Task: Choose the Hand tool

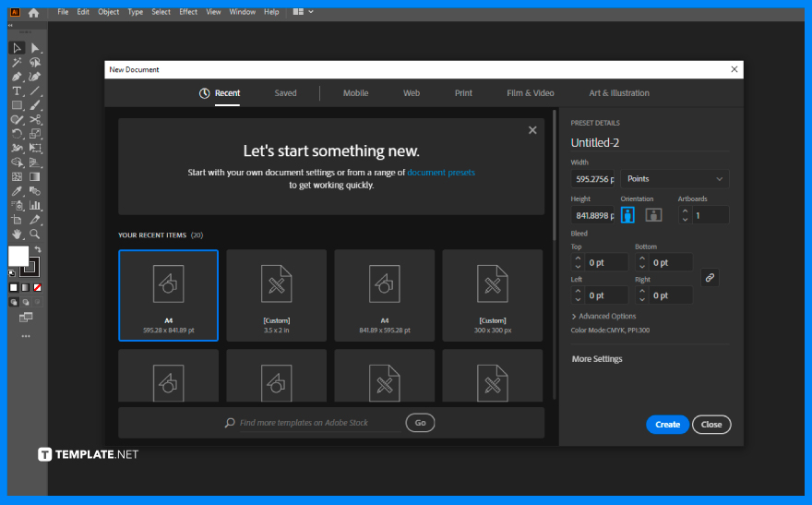Action: coord(17,234)
